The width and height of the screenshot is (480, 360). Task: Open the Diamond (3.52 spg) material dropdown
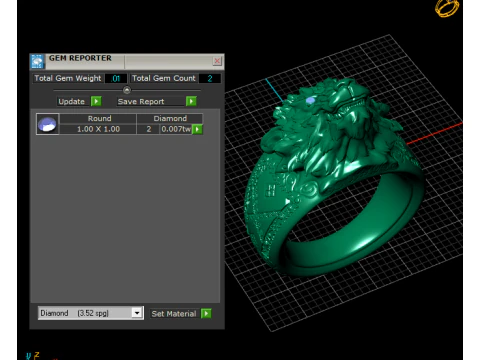[91, 313]
